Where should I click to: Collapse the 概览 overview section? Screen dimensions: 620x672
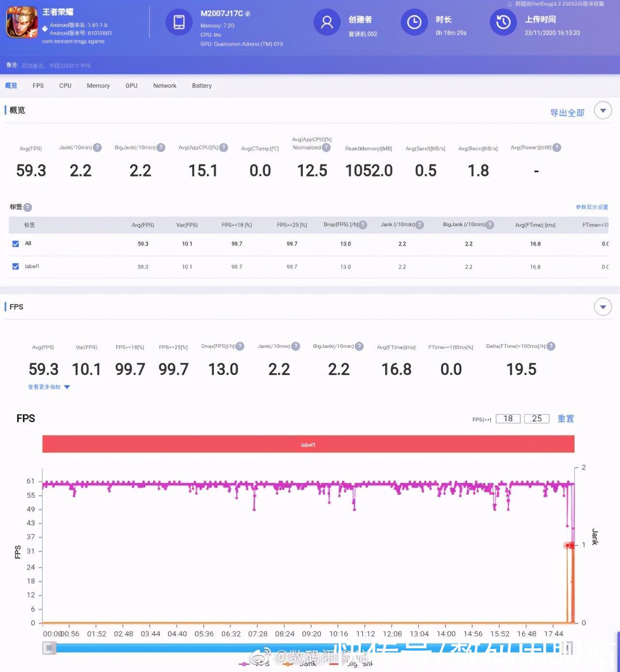pos(603,110)
